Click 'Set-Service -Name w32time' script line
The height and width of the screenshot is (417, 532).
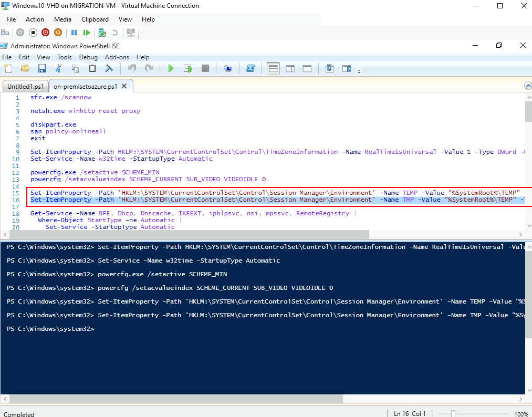coord(121,159)
